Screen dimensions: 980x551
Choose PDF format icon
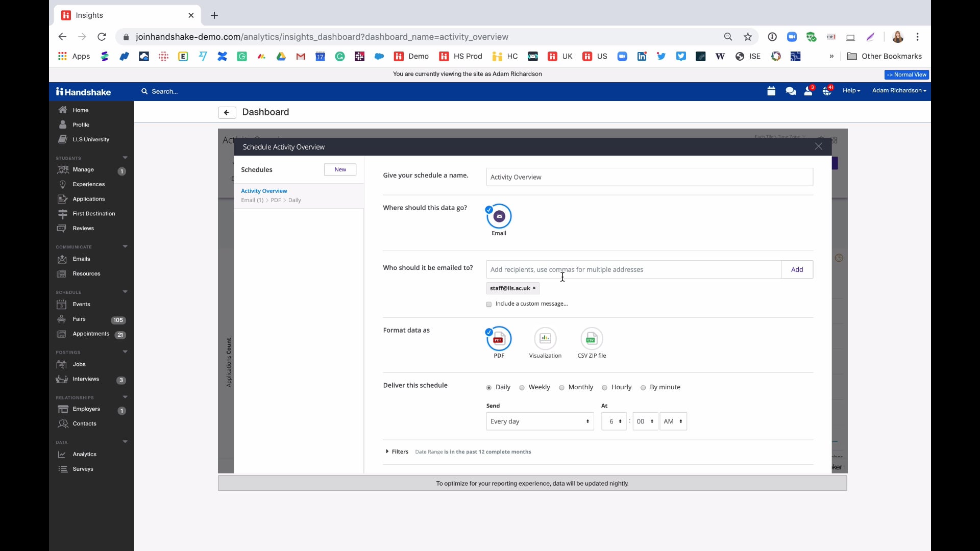(499, 339)
